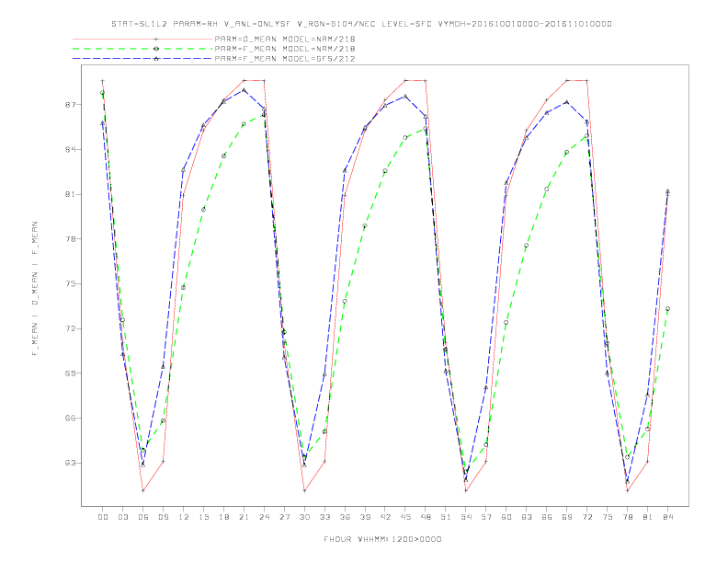Viewport: 728px width, 563px height.
Task: Click x-axis forecast hour label 57
Action: pos(486,517)
